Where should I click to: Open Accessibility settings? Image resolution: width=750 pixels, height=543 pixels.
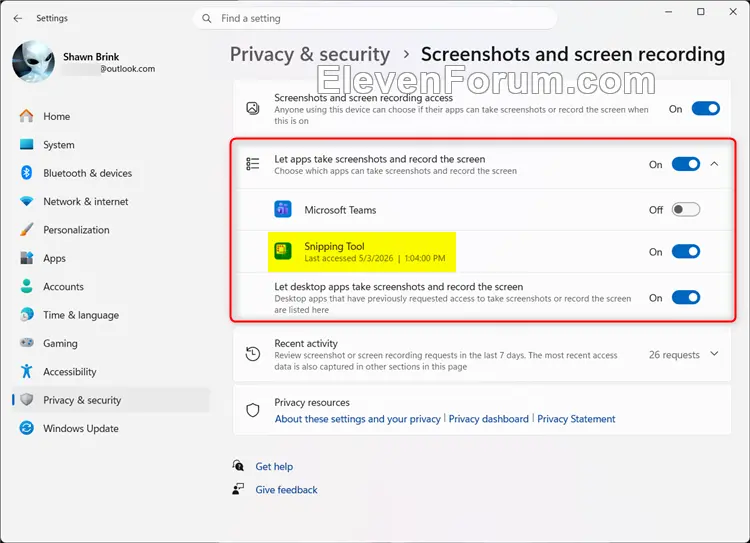click(x=111, y=372)
